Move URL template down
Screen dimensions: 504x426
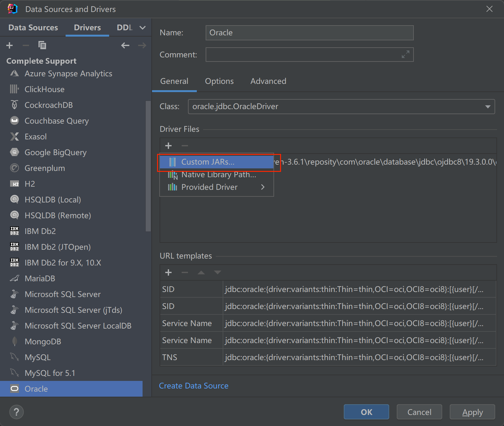click(x=218, y=272)
